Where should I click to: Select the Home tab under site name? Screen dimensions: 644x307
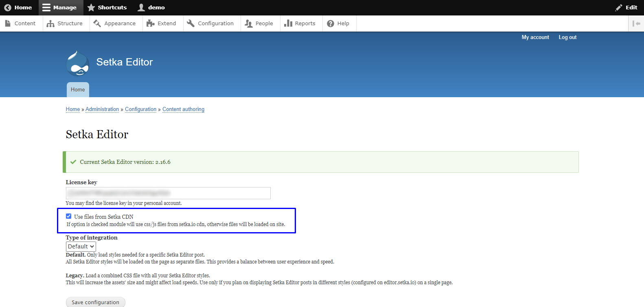pos(78,89)
